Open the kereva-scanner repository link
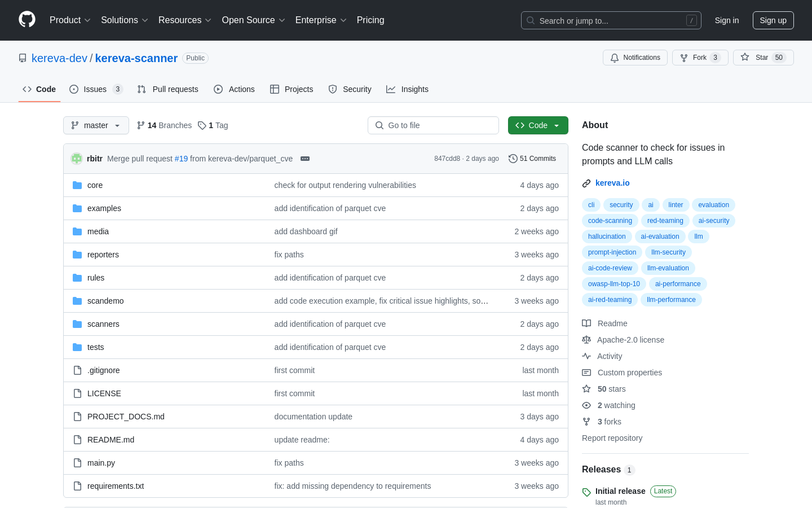 136,58
